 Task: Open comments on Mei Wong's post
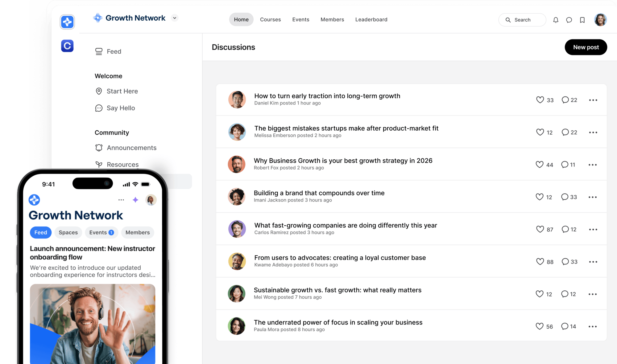[x=565, y=294]
